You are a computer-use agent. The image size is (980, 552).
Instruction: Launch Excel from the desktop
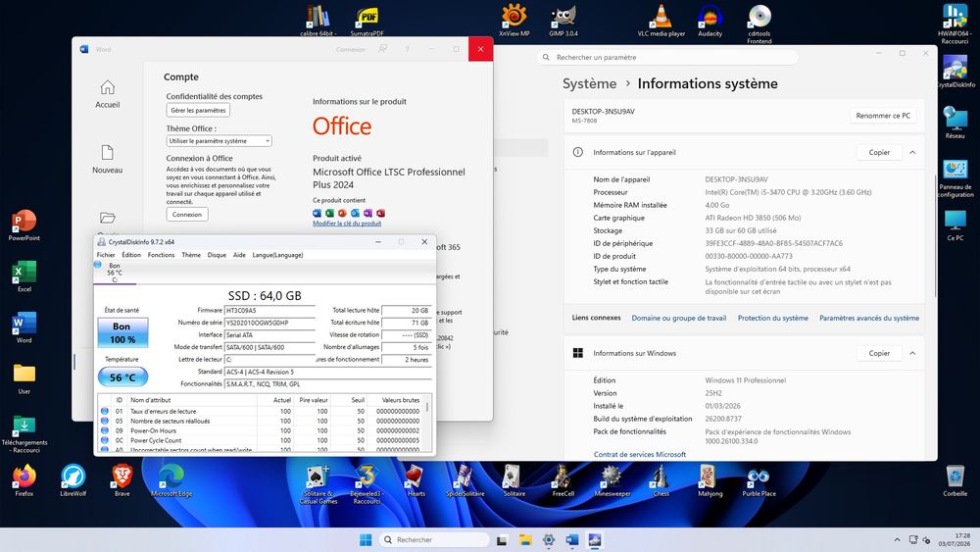24,276
